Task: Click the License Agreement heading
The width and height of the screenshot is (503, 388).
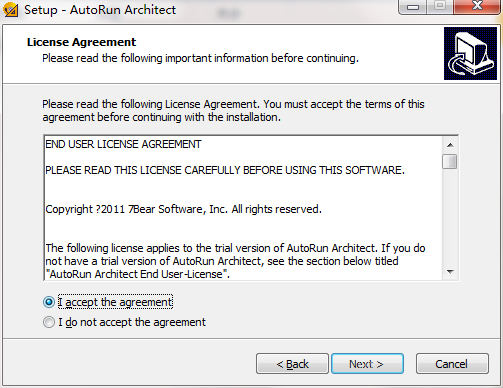Action: coord(81,42)
